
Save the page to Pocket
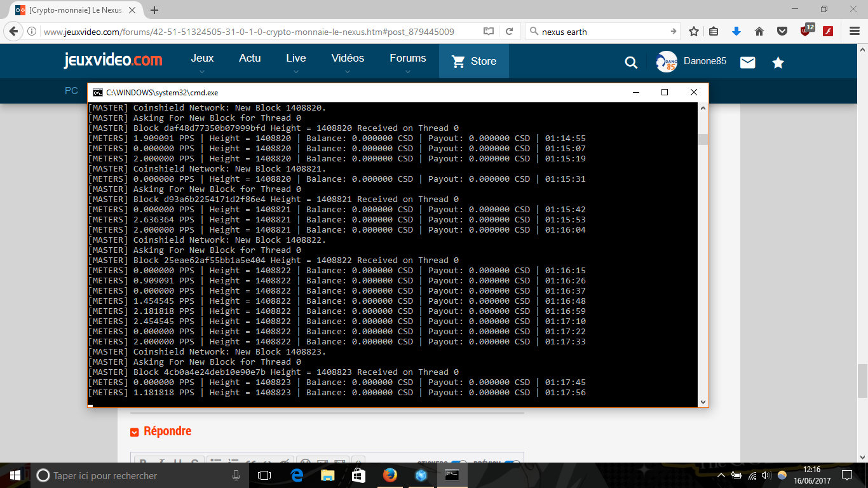point(782,31)
